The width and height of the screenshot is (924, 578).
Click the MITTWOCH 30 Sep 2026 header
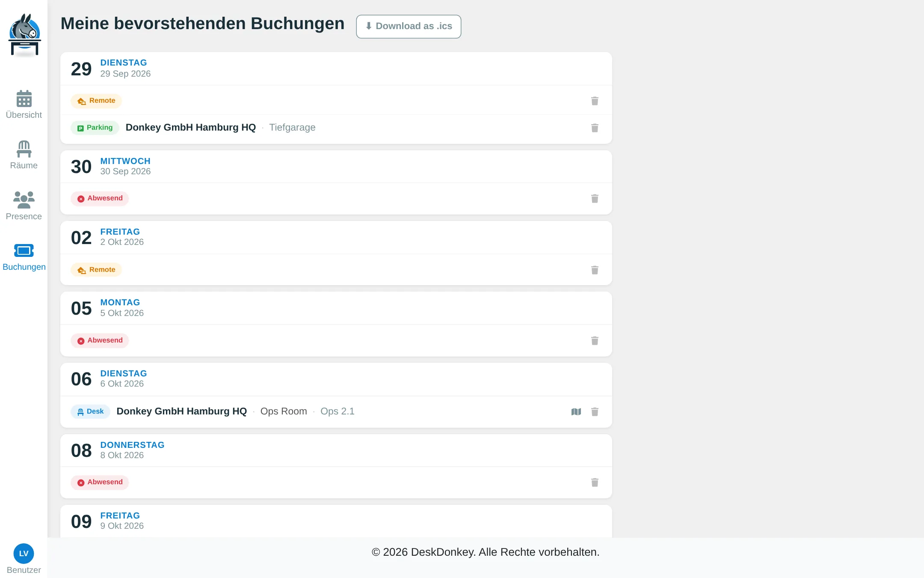pyautogui.click(x=336, y=167)
